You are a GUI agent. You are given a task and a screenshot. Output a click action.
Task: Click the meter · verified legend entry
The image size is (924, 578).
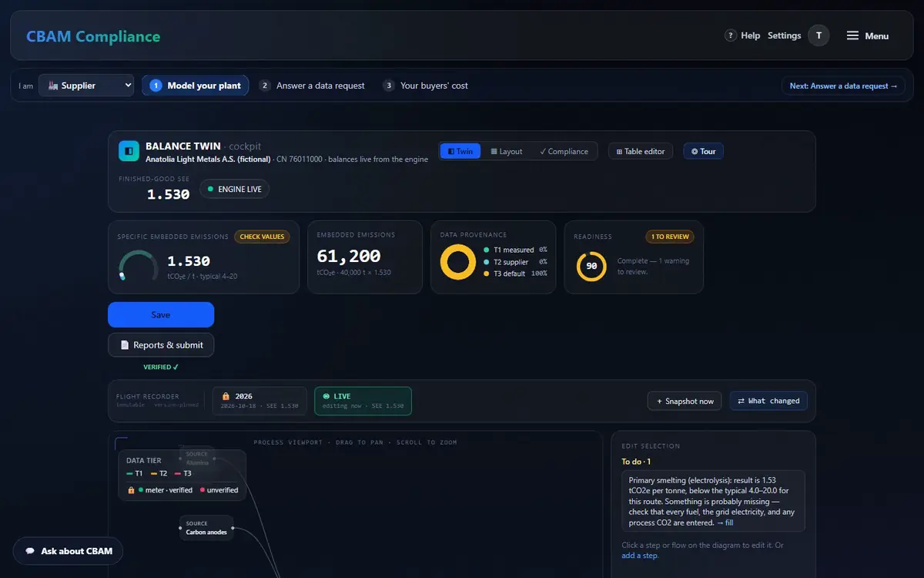166,490
